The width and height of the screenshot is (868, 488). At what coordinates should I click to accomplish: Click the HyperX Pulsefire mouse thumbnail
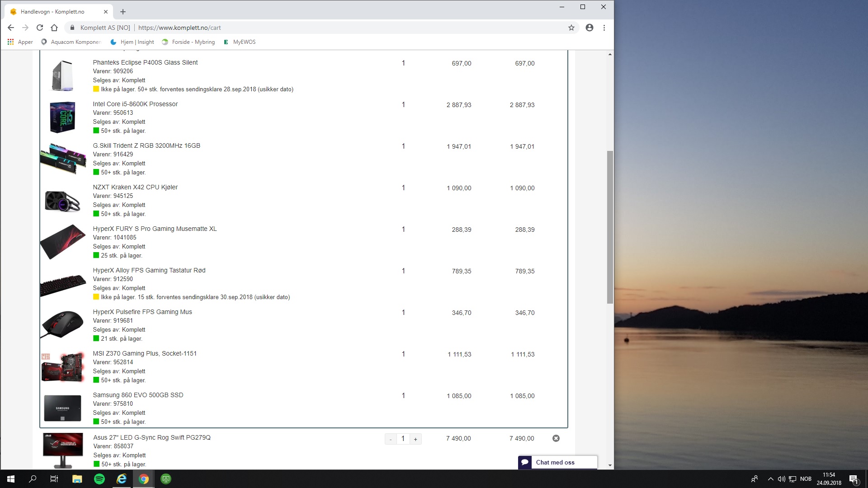coord(63,324)
